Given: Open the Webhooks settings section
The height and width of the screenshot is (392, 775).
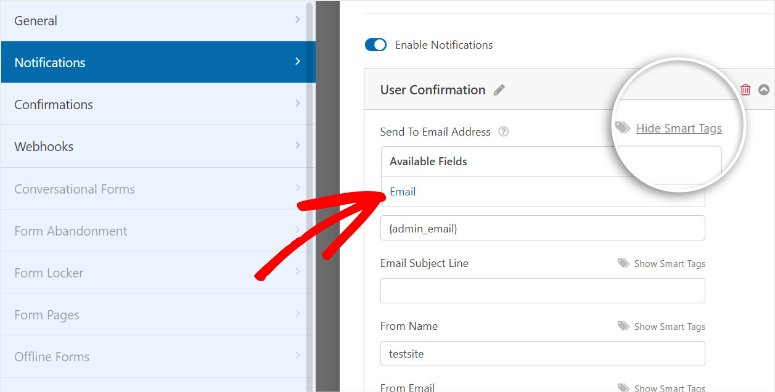Looking at the screenshot, I should click(158, 146).
